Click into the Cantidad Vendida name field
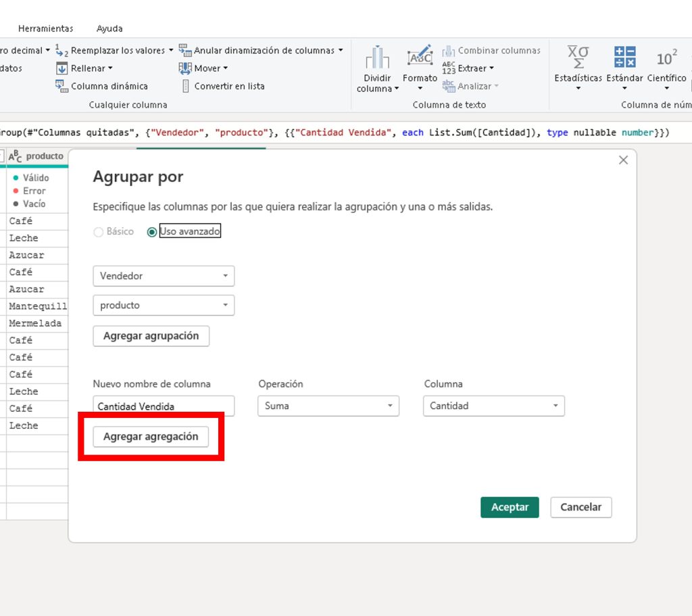Image resolution: width=692 pixels, height=616 pixels. (x=163, y=406)
